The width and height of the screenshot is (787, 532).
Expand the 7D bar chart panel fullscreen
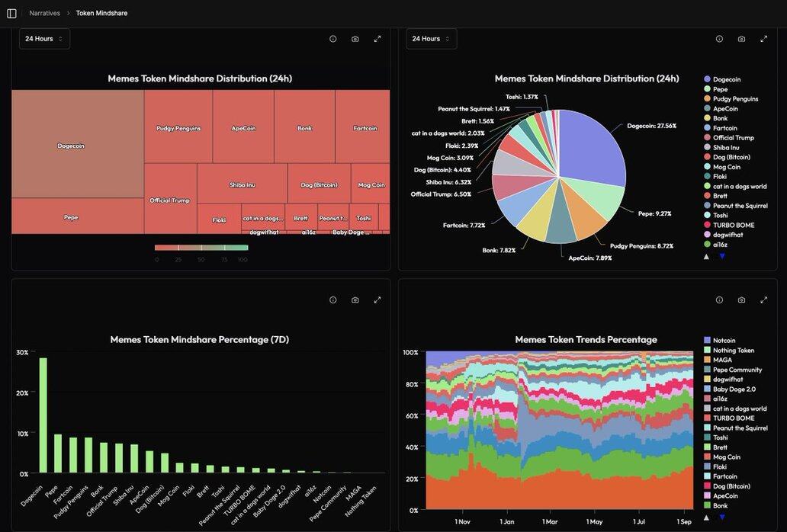[377, 300]
